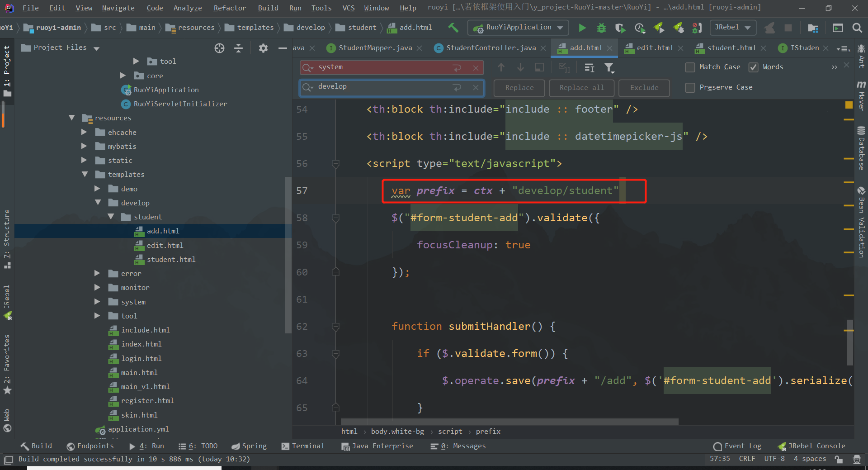The image size is (868, 470).
Task: Collapse the student folder
Action: (x=111, y=217)
